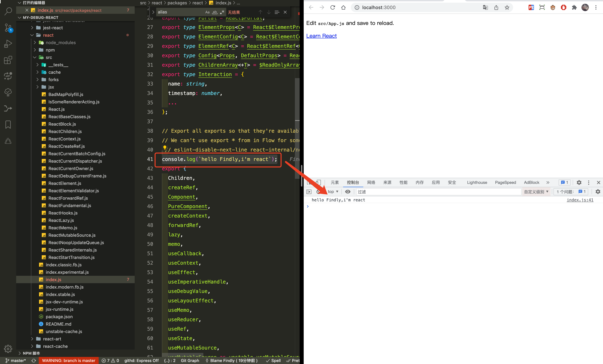The image size is (603, 364).
Task: Open index.js:41 source link in console
Action: pyautogui.click(x=580, y=200)
